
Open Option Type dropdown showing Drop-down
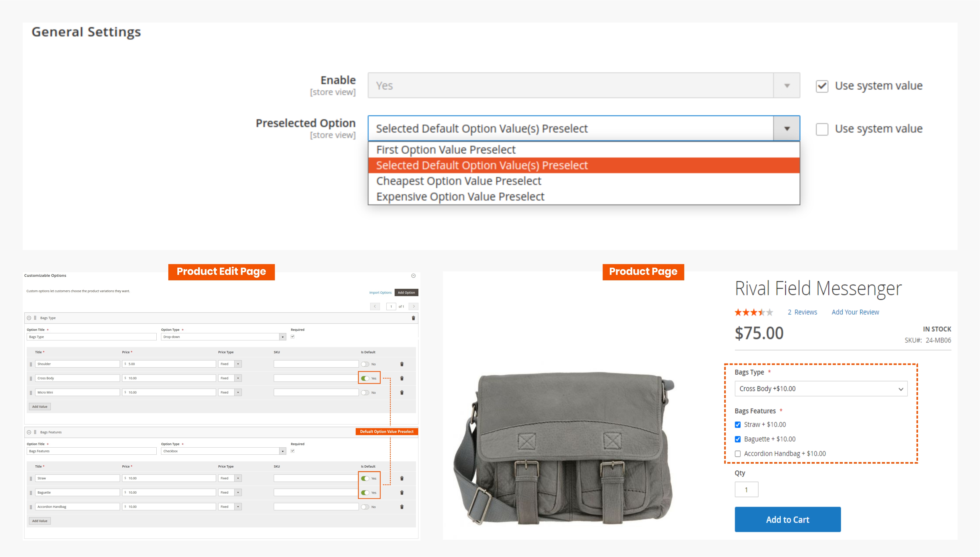pos(224,337)
